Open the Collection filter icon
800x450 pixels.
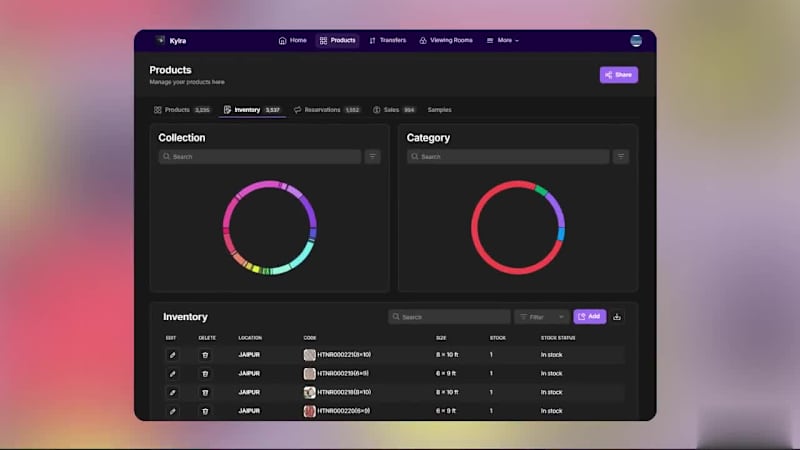click(x=372, y=157)
